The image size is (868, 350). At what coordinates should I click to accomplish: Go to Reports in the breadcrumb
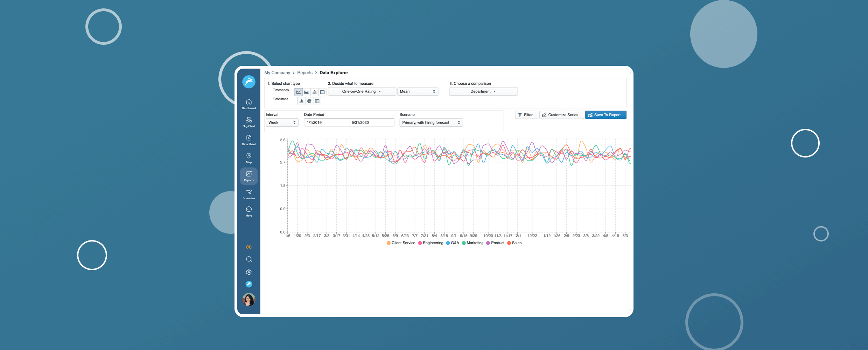click(304, 73)
